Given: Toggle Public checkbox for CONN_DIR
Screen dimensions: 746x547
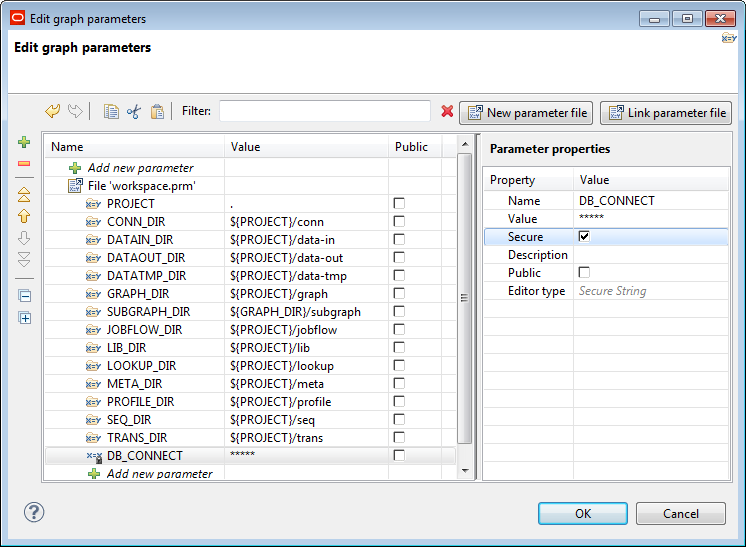Looking at the screenshot, I should coord(399,221).
